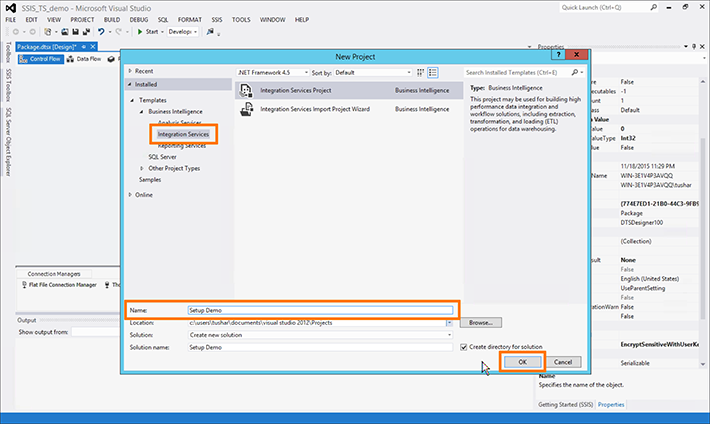The width and height of the screenshot is (710, 424).
Task: Click the Save All toolbar icon
Action: [86, 32]
